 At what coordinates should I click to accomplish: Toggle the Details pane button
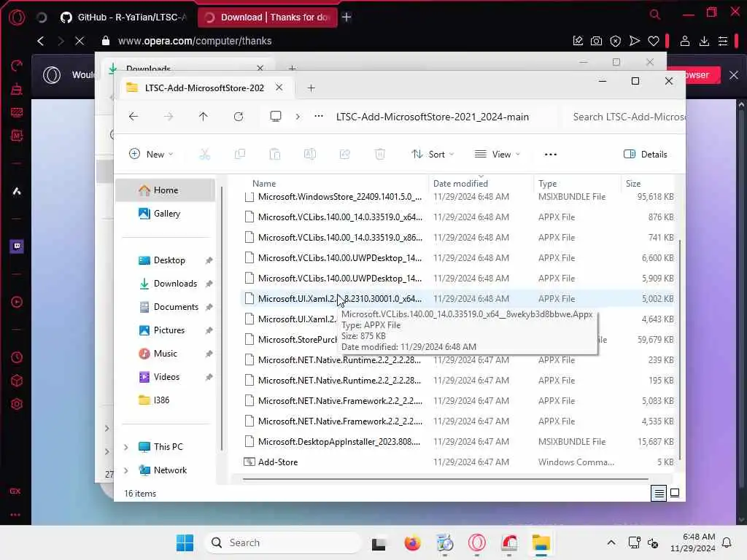(x=645, y=155)
